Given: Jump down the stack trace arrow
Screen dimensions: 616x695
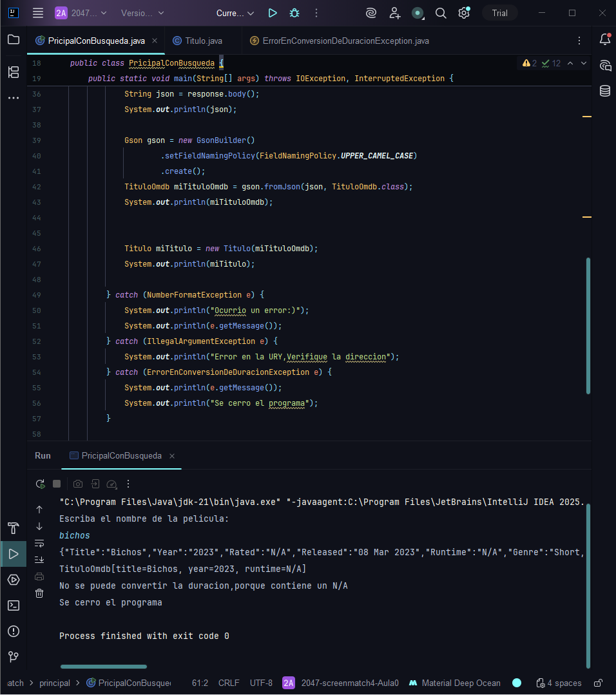Looking at the screenshot, I should 39,526.
